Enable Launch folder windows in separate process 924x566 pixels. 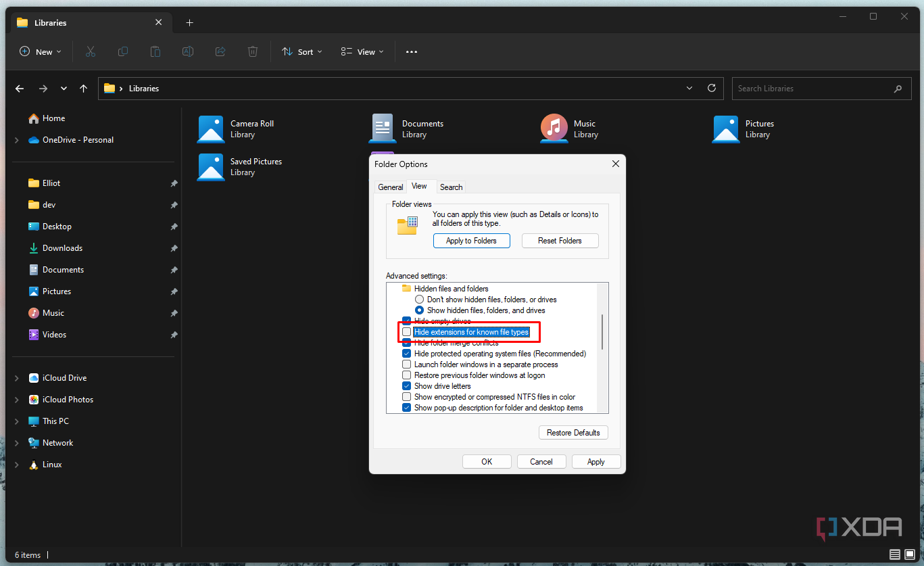406,364
